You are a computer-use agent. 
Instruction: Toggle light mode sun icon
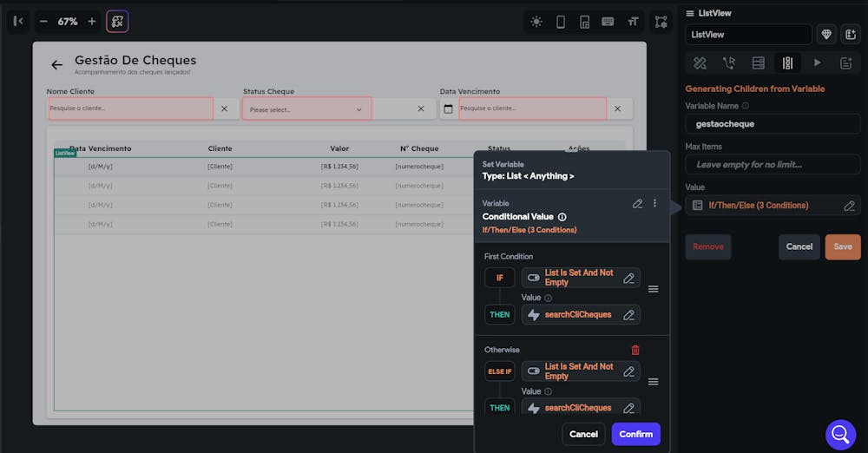[x=536, y=22]
